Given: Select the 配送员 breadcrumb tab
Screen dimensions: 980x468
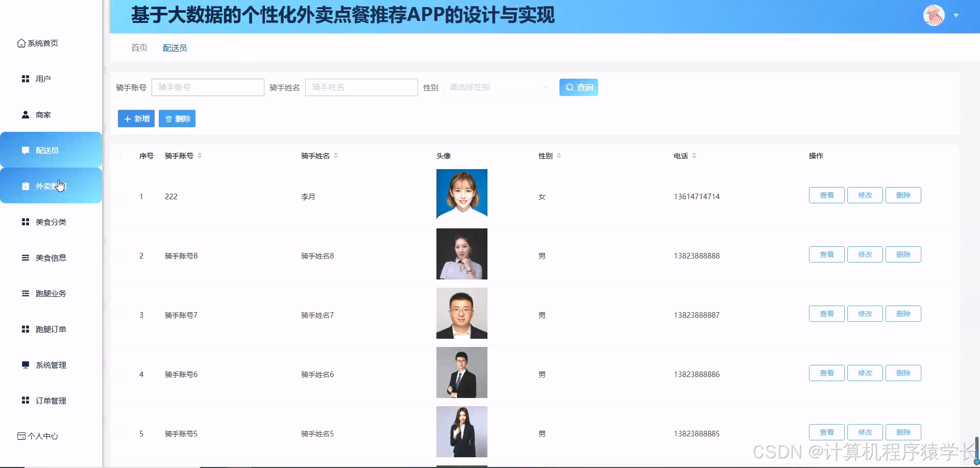Looking at the screenshot, I should [175, 48].
